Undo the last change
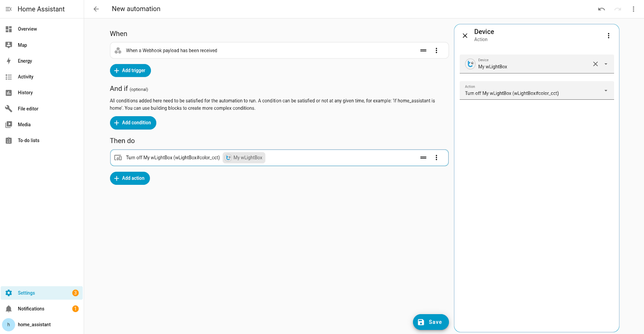 pos(601,9)
